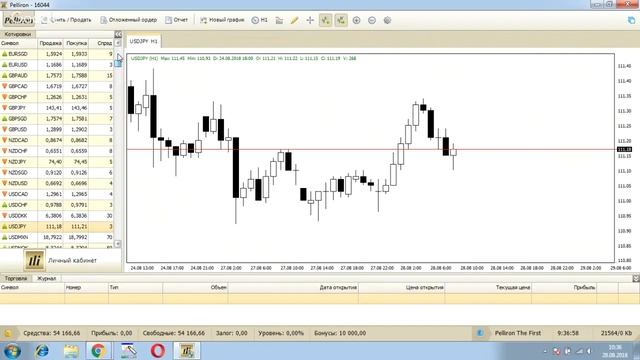Select the USDMXN quote row

(57, 237)
